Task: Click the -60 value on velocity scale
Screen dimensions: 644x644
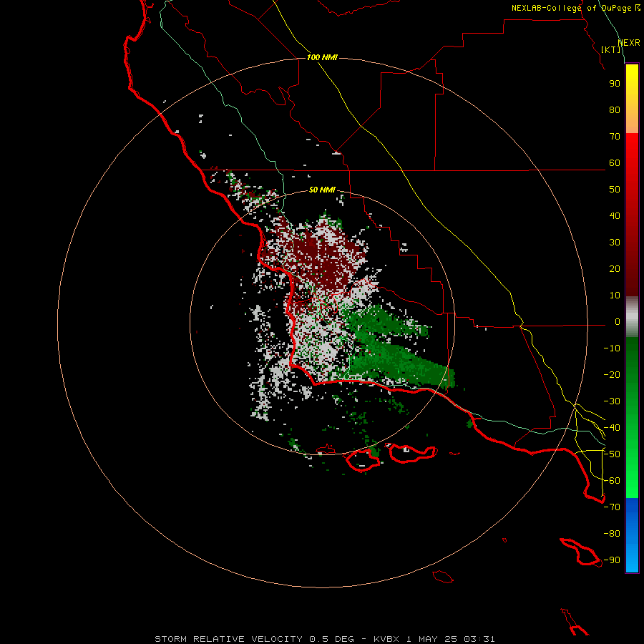Action: pyautogui.click(x=612, y=481)
